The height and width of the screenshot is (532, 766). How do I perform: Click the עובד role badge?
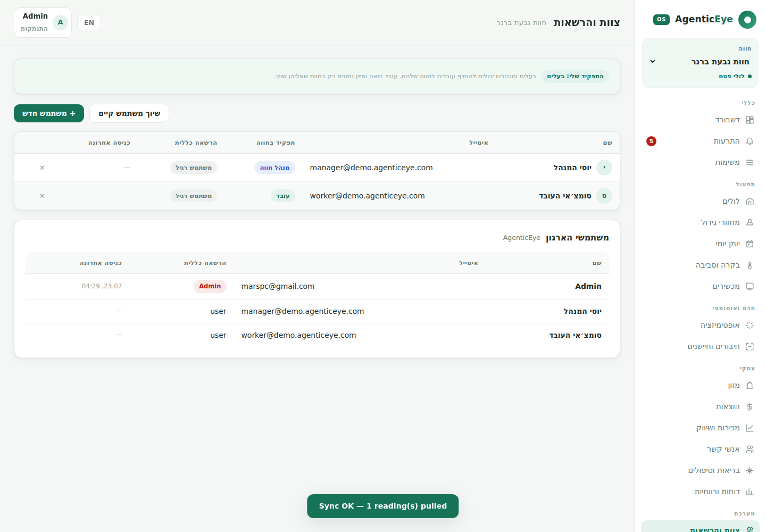(283, 196)
